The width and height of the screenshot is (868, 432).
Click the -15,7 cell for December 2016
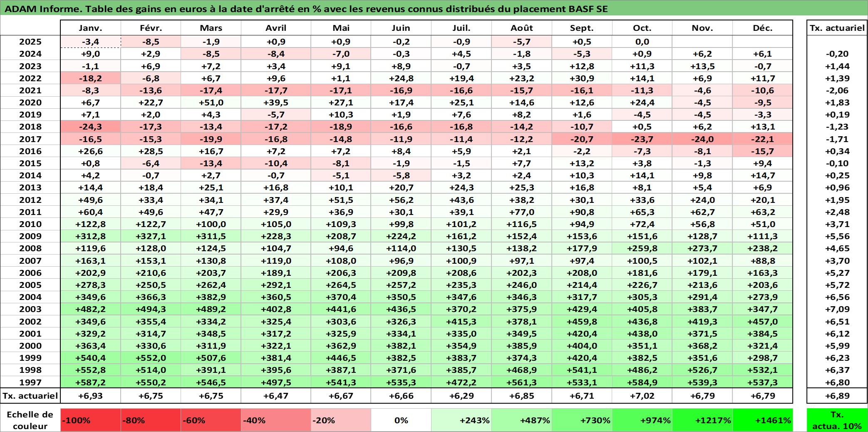[763, 151]
